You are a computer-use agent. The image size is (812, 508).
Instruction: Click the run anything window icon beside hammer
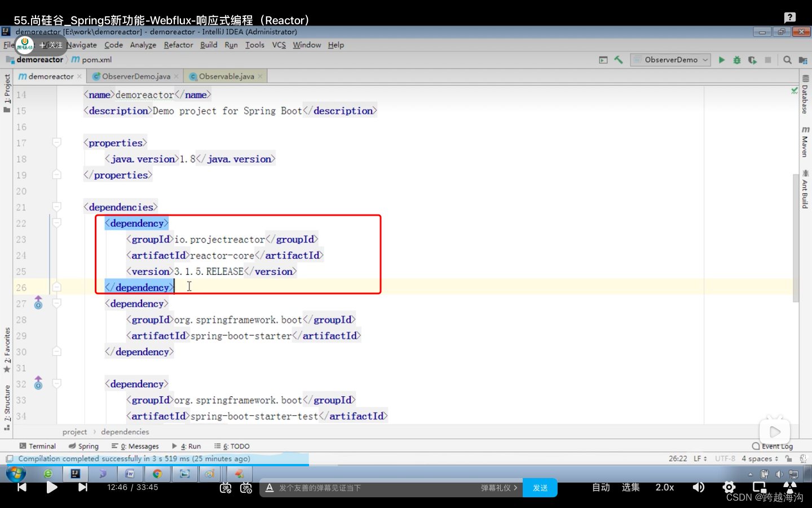(603, 60)
